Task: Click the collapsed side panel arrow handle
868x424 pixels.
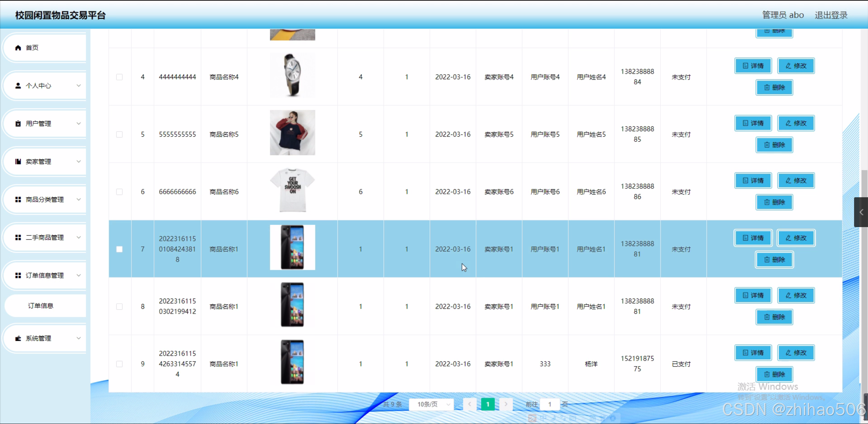Action: pyautogui.click(x=861, y=212)
